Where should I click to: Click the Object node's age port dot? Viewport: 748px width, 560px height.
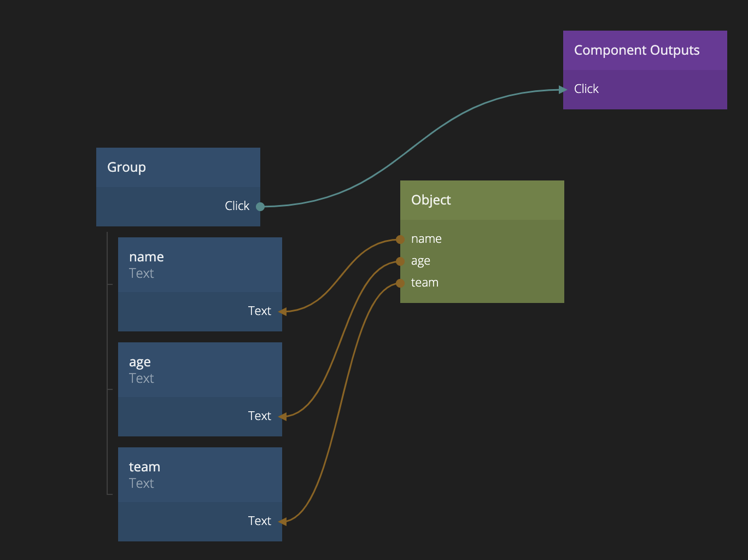(x=400, y=261)
